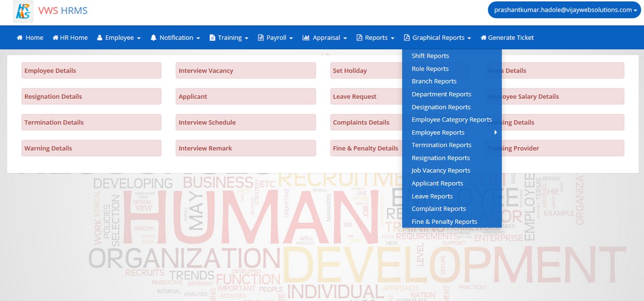Click the Appraisal chart icon
The width and height of the screenshot is (644, 301).
click(x=306, y=37)
